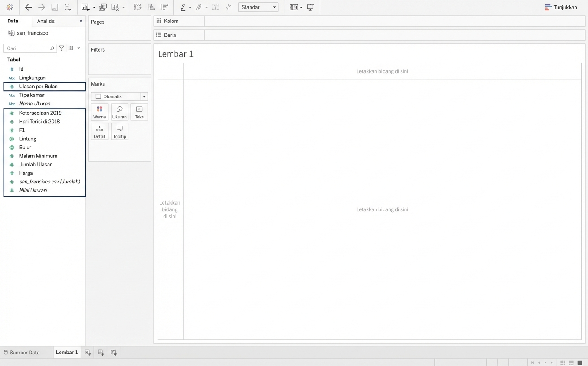The image size is (588, 366).
Task: Open the Warna color button in Marks
Action: tap(99, 112)
